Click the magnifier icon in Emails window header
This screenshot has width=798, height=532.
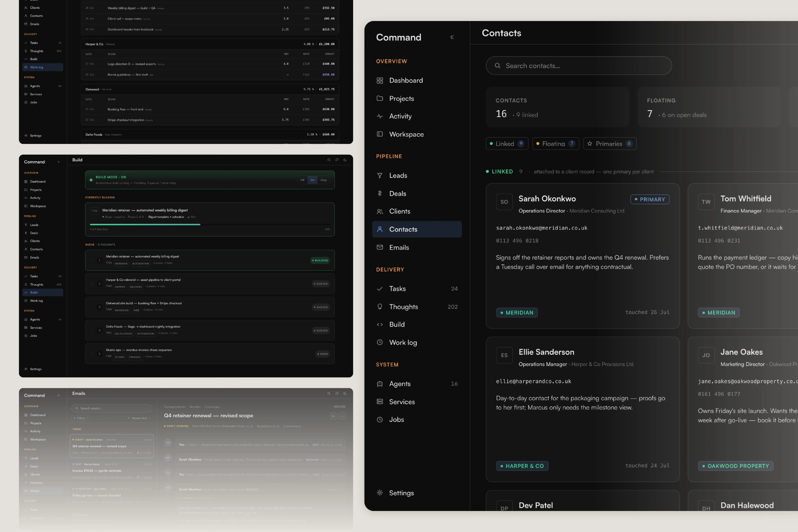point(329,393)
